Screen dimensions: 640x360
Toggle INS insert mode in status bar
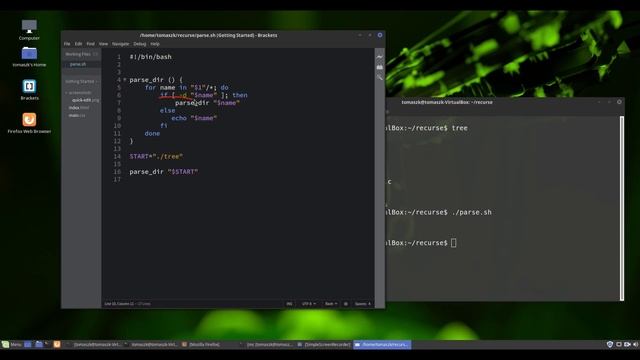click(x=289, y=304)
